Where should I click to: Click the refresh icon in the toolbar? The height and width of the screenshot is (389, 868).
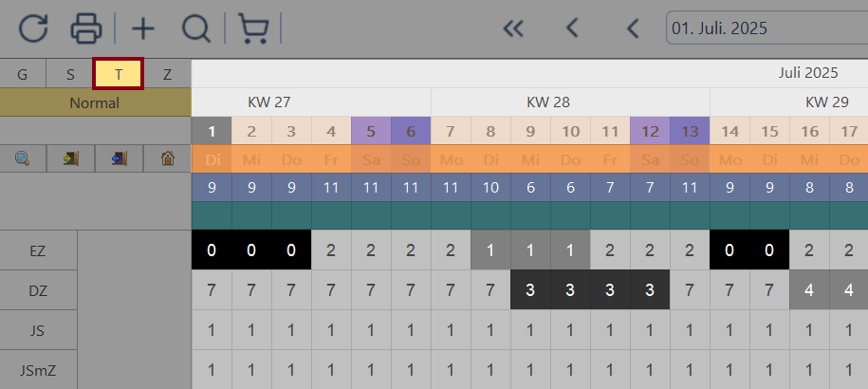click(33, 28)
